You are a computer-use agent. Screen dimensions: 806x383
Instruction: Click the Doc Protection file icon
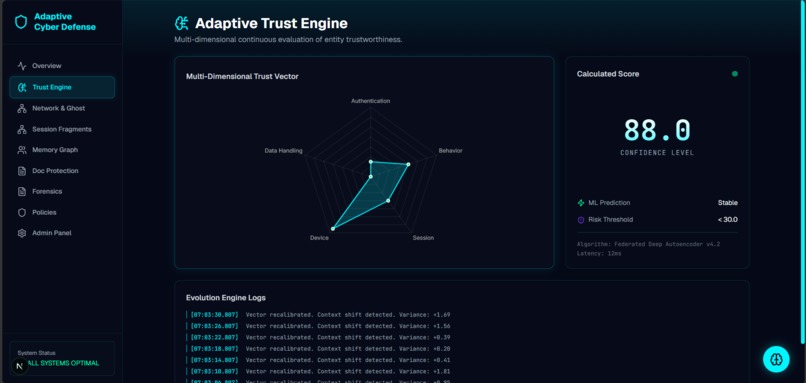[x=22, y=171]
